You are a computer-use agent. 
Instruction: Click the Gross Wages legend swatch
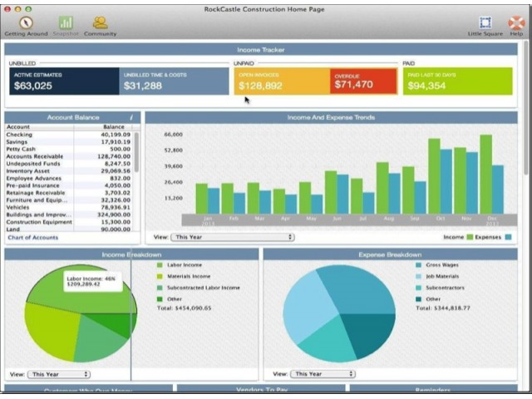[x=419, y=265]
